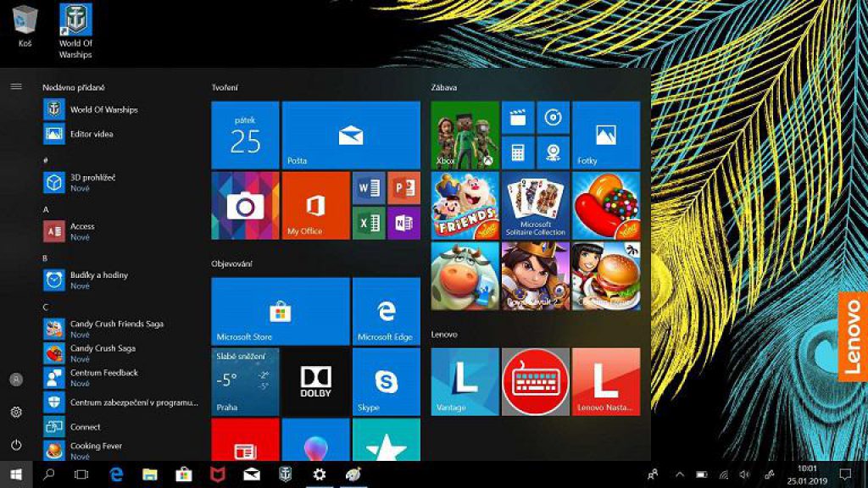Open the Lenovo Nasta... tile
This screenshot has height=488, width=868.
606,382
